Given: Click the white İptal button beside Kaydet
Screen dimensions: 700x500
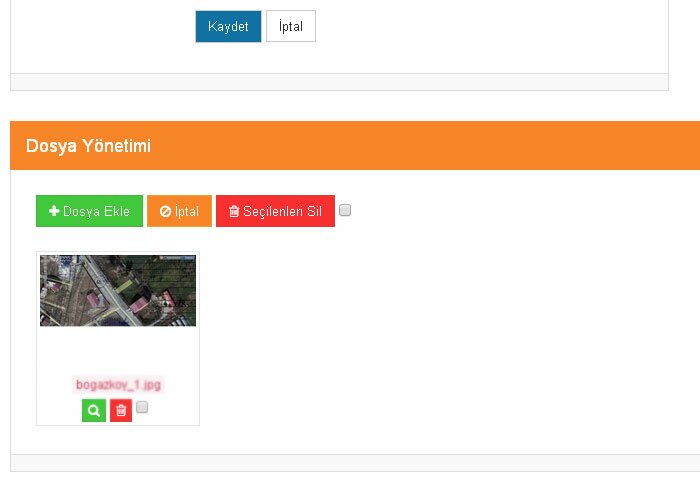Looking at the screenshot, I should [x=291, y=26].
